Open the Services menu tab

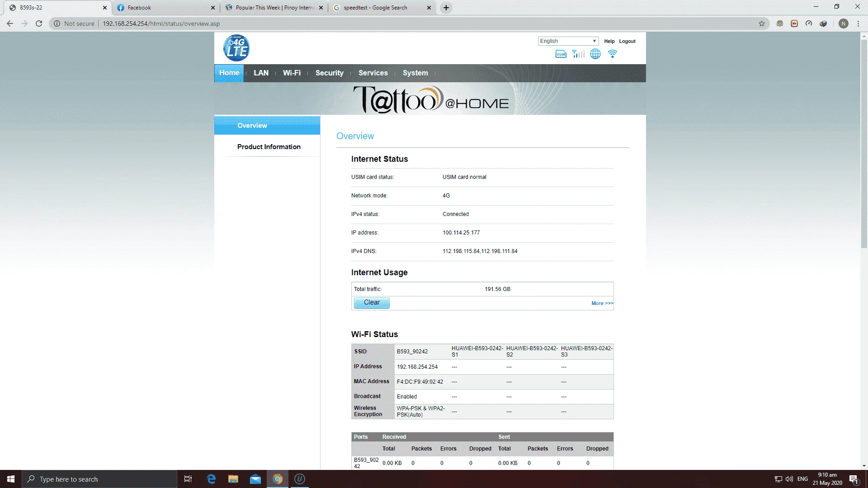tap(373, 73)
